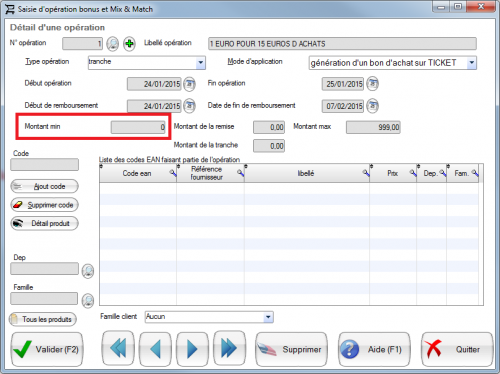Add new operation with green plus icon

pyautogui.click(x=129, y=44)
